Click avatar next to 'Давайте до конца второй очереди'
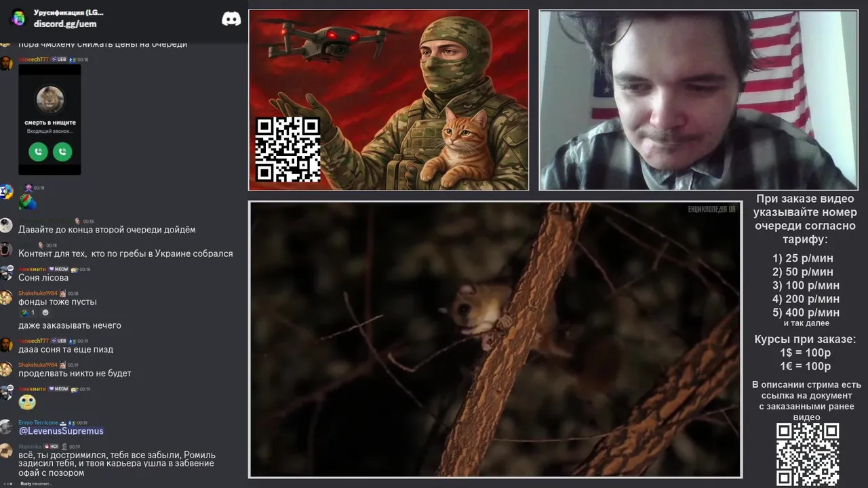Viewport: 868px width, 488px height. [x=6, y=226]
